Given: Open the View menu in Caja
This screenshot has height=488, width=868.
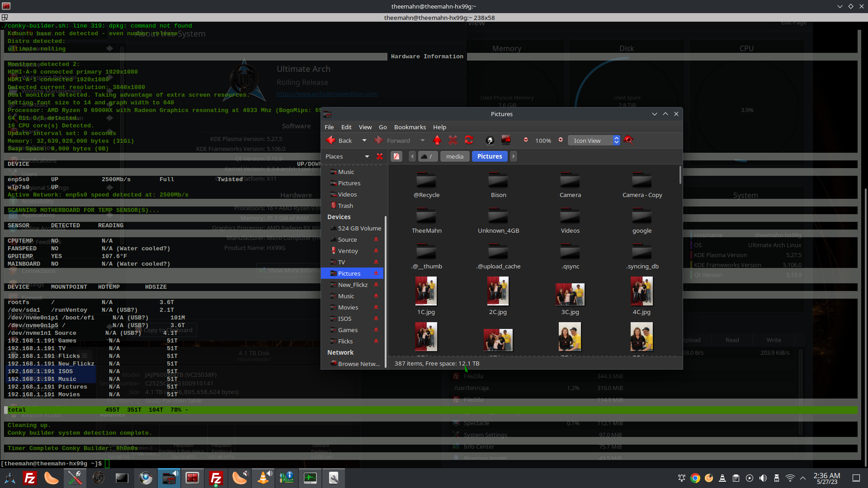Looking at the screenshot, I should pyautogui.click(x=365, y=127).
